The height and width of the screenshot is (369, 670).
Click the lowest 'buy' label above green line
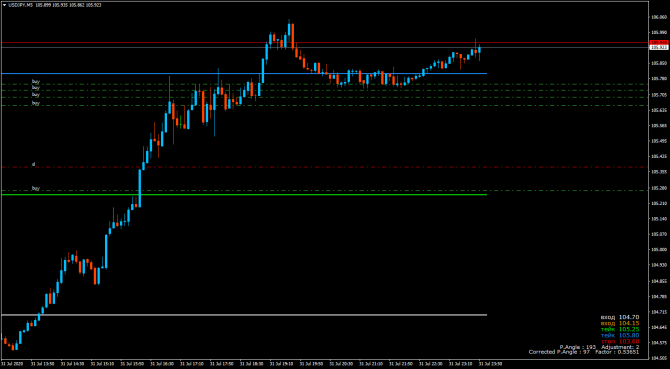(x=35, y=187)
